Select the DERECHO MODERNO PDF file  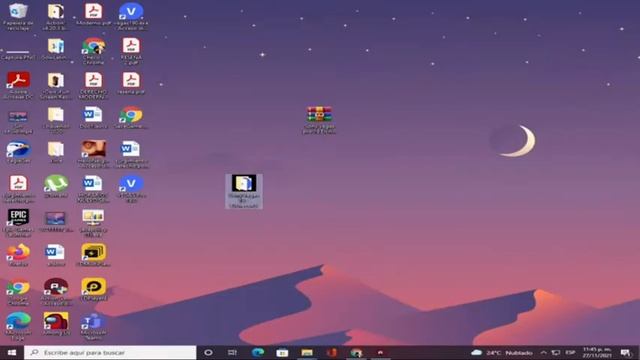pos(93,86)
